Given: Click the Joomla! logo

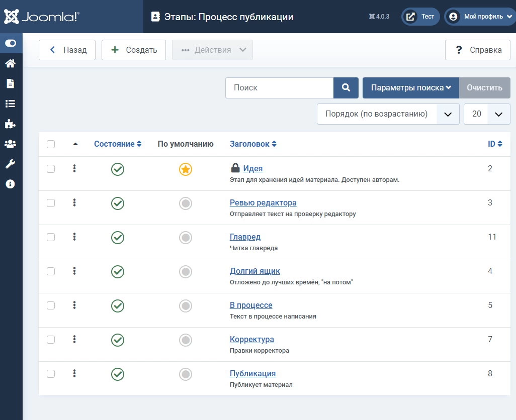Looking at the screenshot, I should (x=41, y=17).
